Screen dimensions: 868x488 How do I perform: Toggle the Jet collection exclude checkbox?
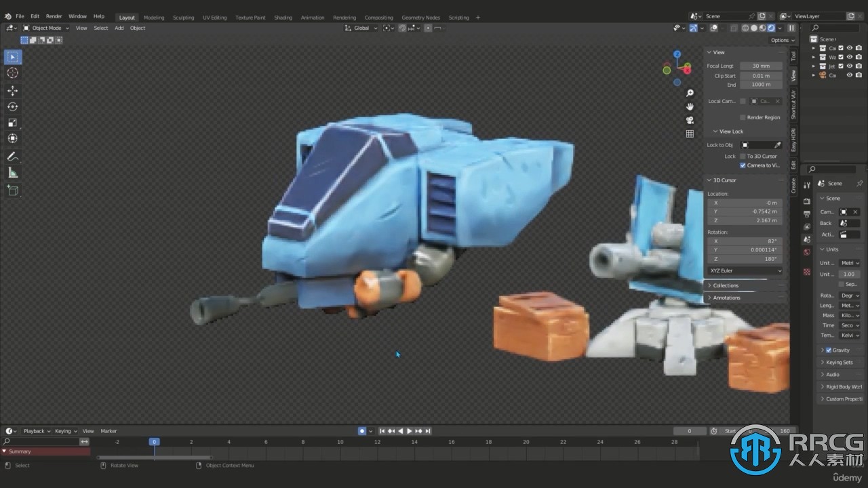coord(841,66)
